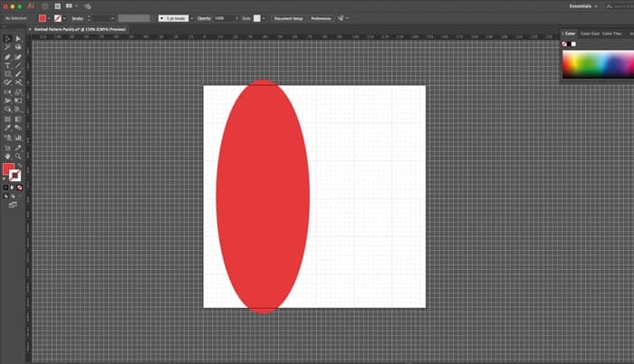The width and height of the screenshot is (634, 364).
Task: Pick the Rotate/Reflect tool
Action: 7,92
